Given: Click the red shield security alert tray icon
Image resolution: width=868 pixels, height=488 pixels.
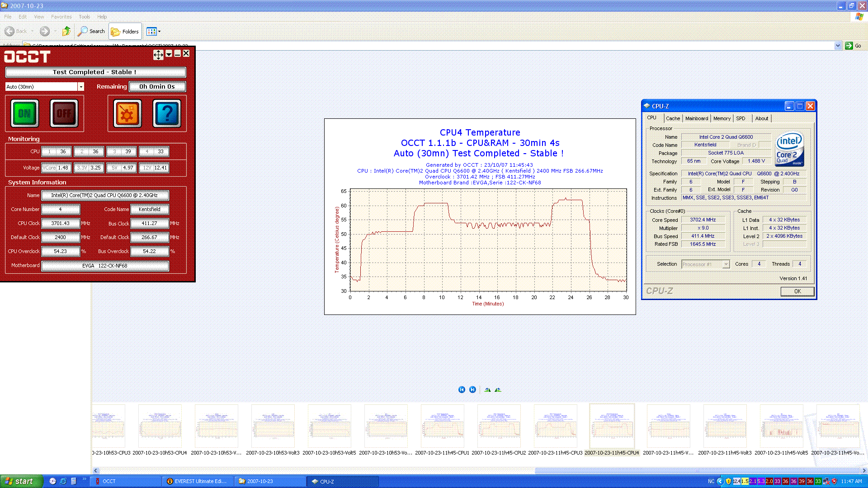Looking at the screenshot, I should (835, 481).
